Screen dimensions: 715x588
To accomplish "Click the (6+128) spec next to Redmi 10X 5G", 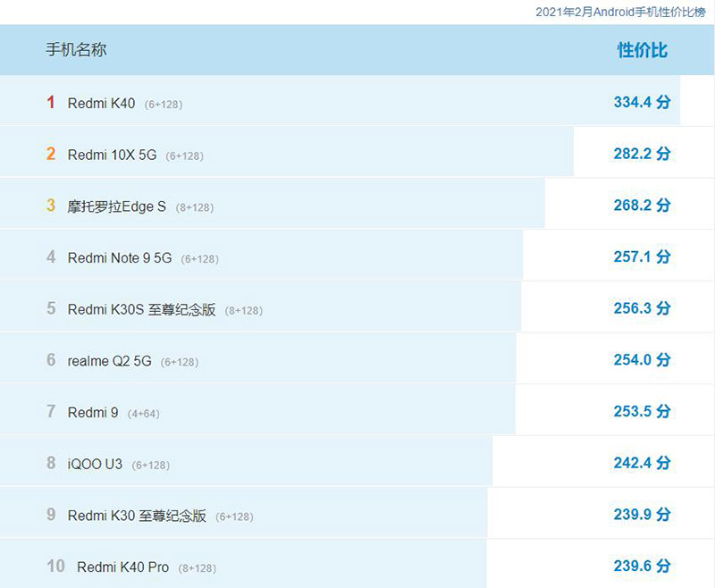I will coord(184,155).
